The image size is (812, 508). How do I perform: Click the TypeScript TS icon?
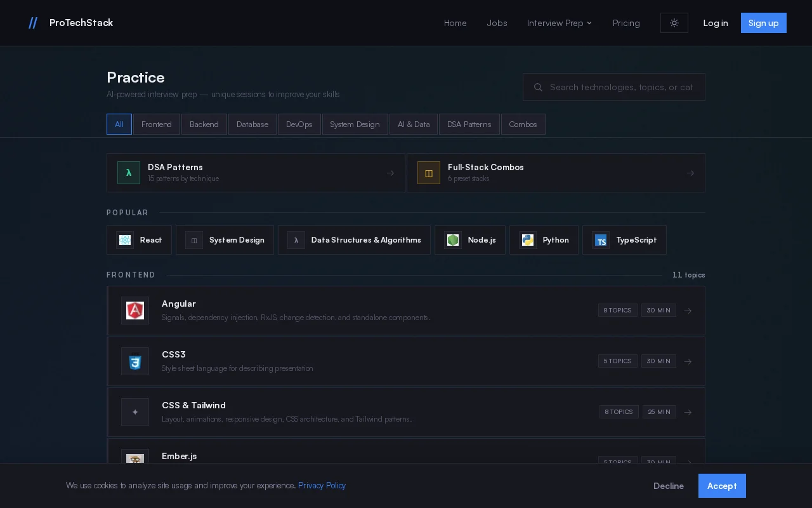coord(601,240)
